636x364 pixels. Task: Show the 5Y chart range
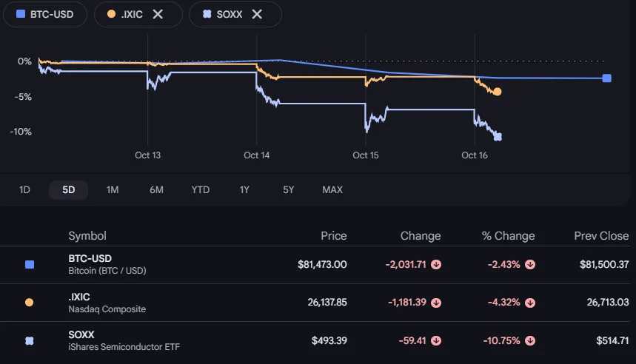(289, 189)
